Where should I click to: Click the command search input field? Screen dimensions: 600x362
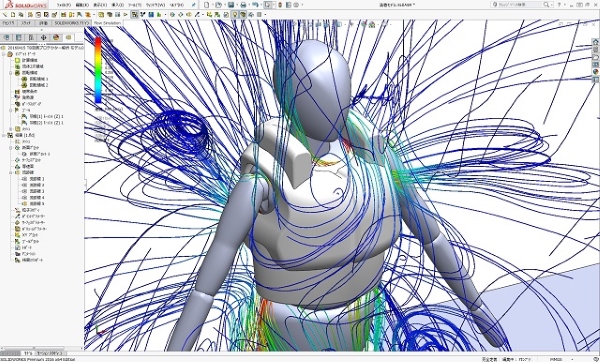[x=517, y=5]
